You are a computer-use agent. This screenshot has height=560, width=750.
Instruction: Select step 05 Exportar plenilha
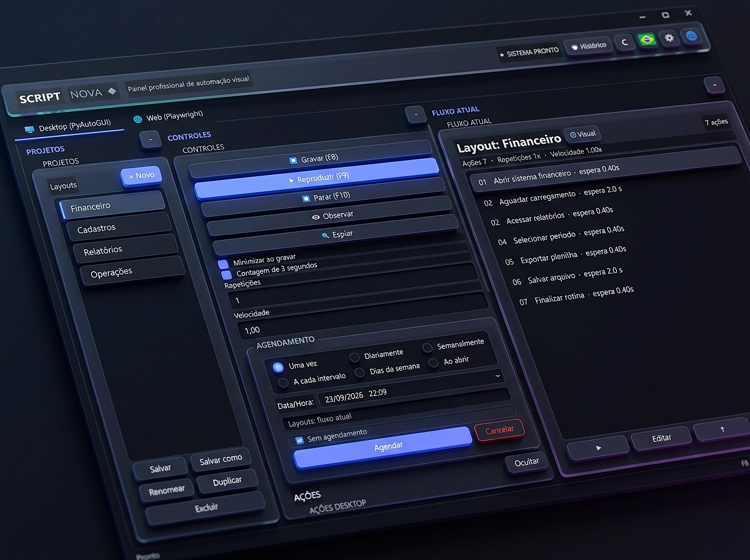(566, 256)
